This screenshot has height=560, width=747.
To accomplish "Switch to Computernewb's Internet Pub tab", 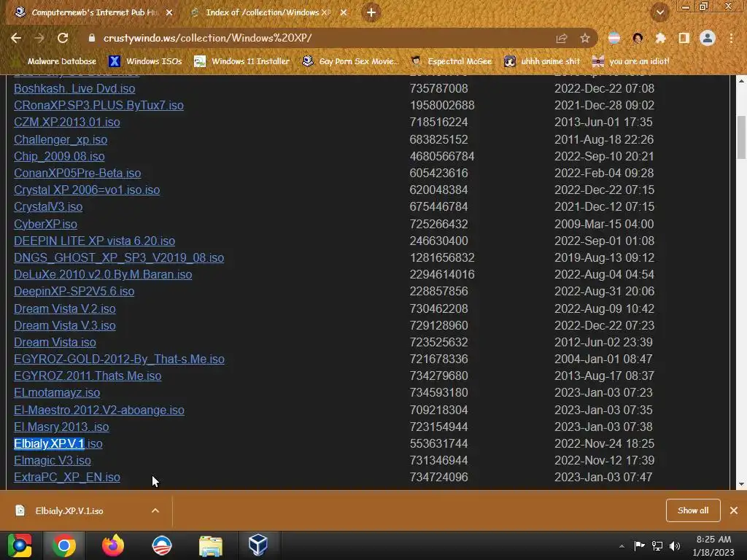I will point(93,12).
